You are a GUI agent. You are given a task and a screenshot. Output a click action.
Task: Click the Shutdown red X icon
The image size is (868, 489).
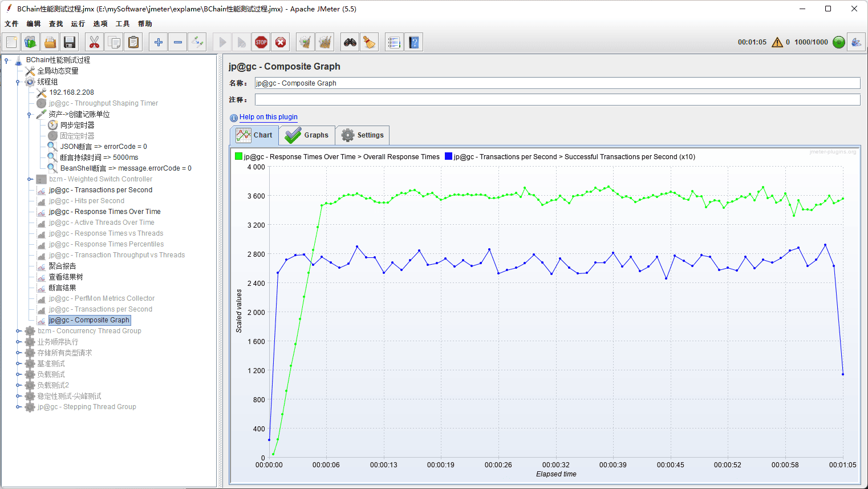pos(281,42)
